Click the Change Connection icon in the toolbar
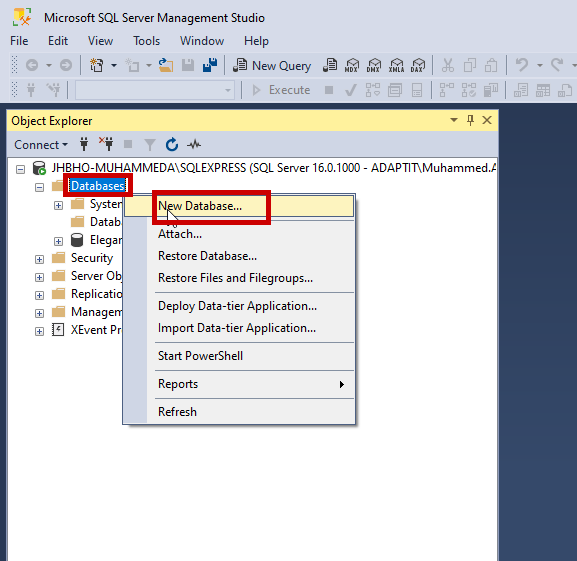The image size is (577, 561). [x=53, y=90]
